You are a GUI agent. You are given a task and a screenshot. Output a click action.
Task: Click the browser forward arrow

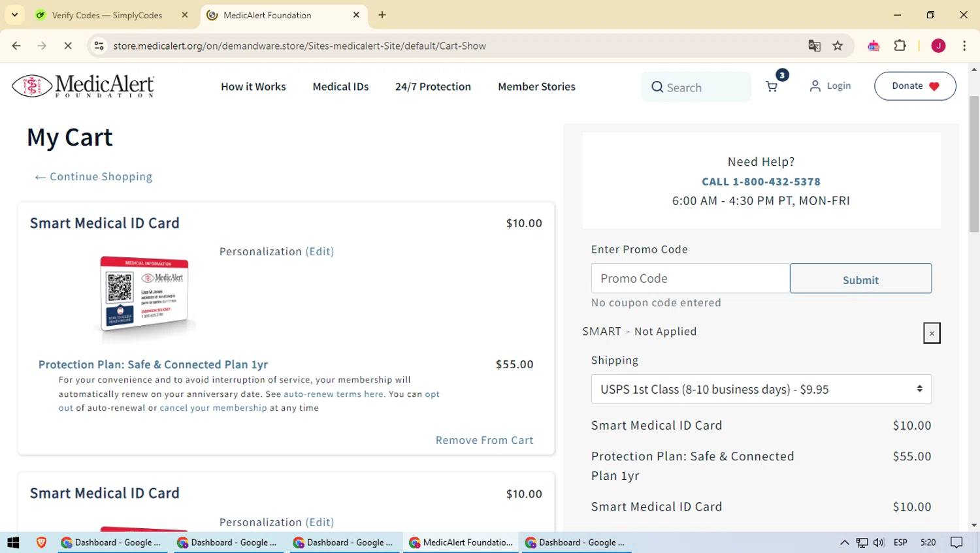pos(42,46)
